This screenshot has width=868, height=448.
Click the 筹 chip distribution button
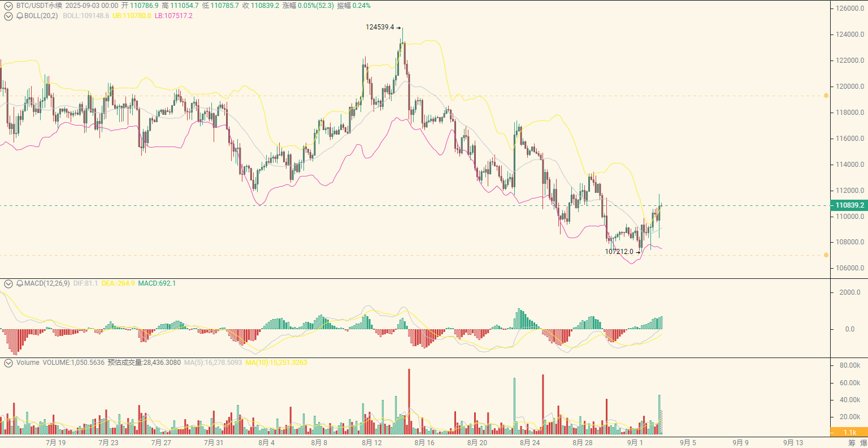[852, 443]
